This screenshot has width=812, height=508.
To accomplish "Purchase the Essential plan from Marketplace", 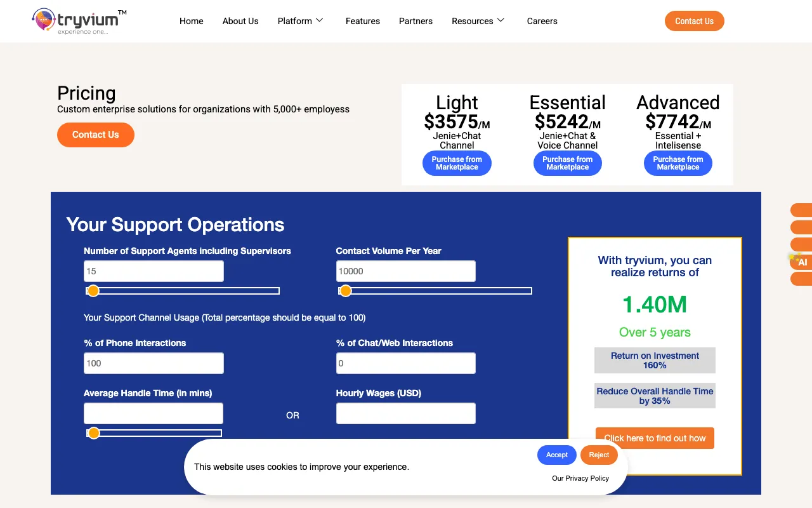I will (568, 163).
